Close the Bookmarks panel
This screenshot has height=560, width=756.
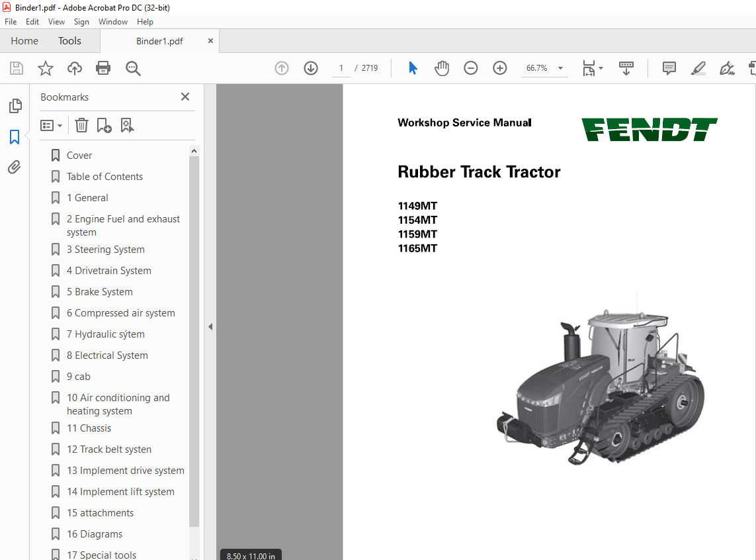pyautogui.click(x=185, y=97)
